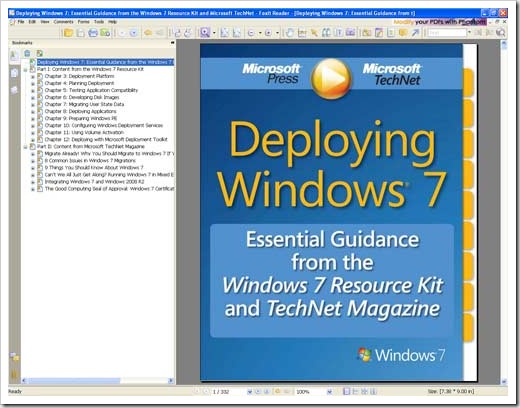
Task: Click the delete bookmark trash icon
Action: [27, 53]
